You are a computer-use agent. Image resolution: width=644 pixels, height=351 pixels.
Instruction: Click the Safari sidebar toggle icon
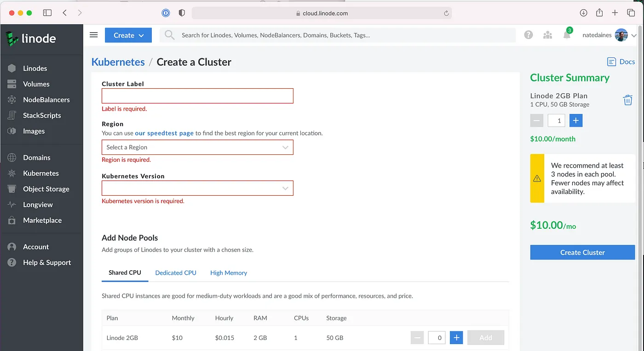coord(47,13)
